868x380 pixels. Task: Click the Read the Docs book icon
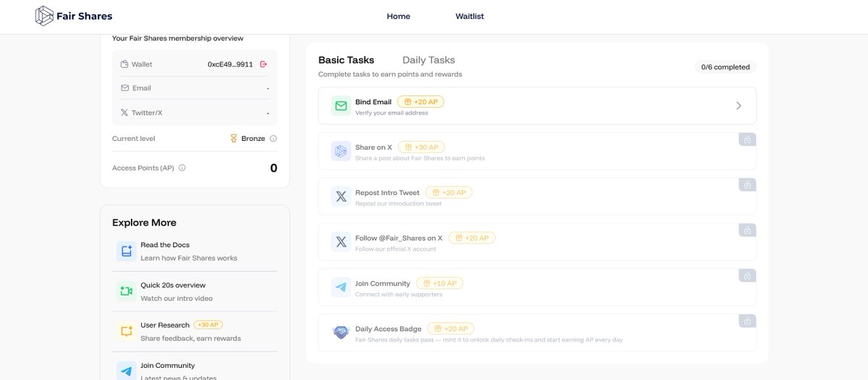(127, 251)
